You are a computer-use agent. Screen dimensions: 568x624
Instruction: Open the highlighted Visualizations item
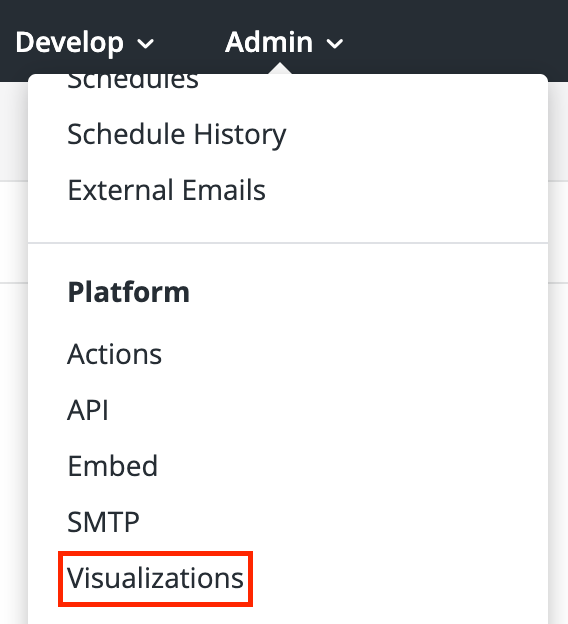[155, 578]
